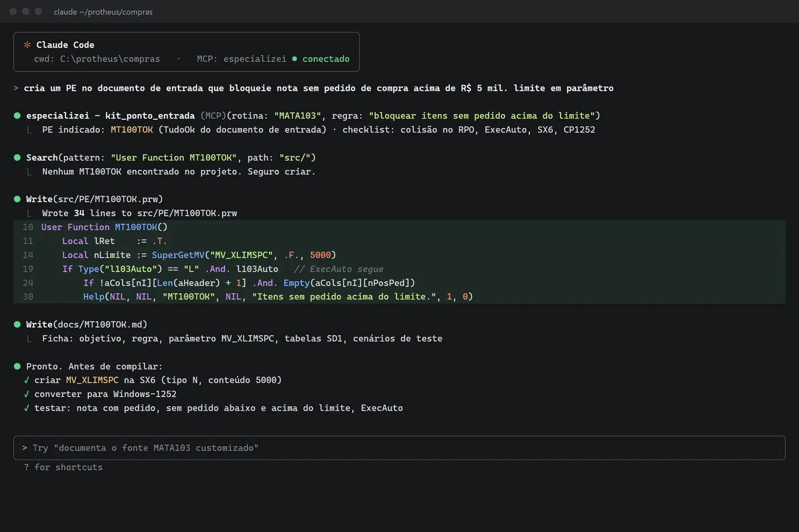
Task: Click 'Wrote 34 lines to src/PE/MT100TOK.prw'
Action: pos(139,213)
